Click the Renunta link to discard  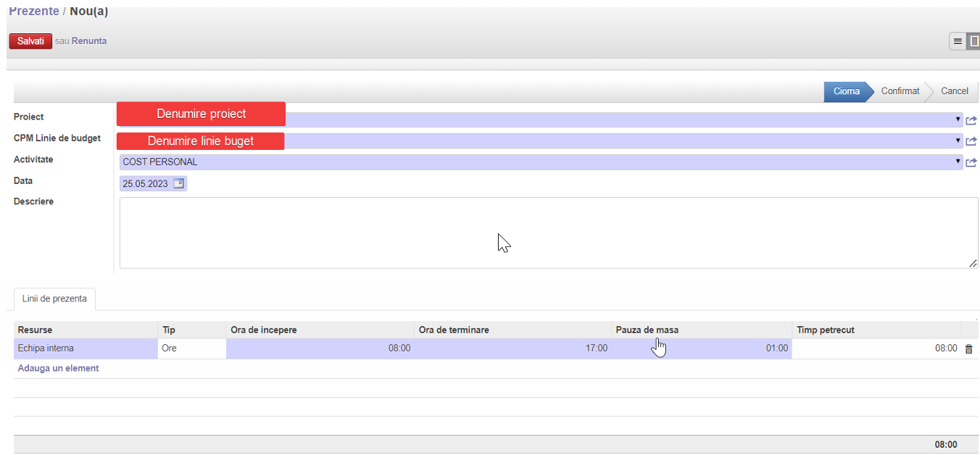pos(88,41)
